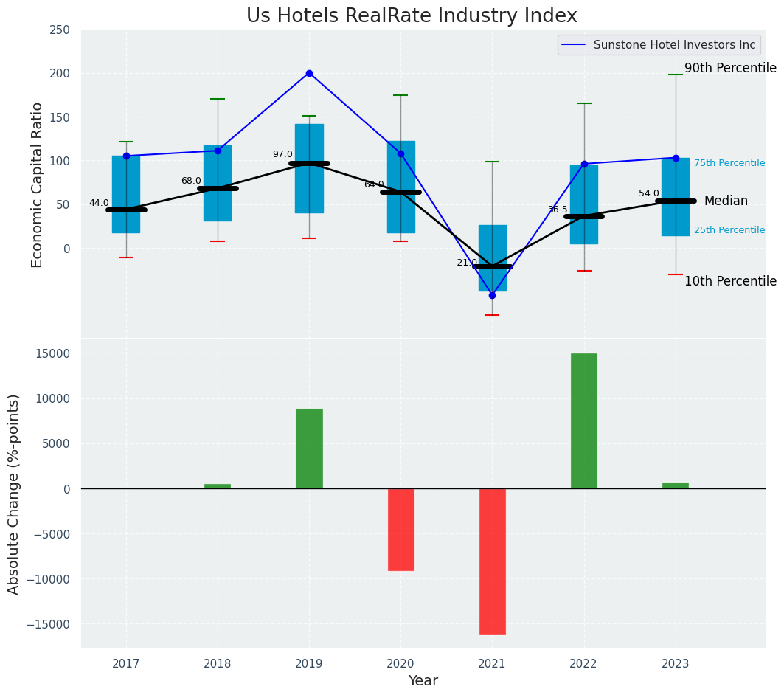Click the 25th Percentile label

tap(729, 230)
